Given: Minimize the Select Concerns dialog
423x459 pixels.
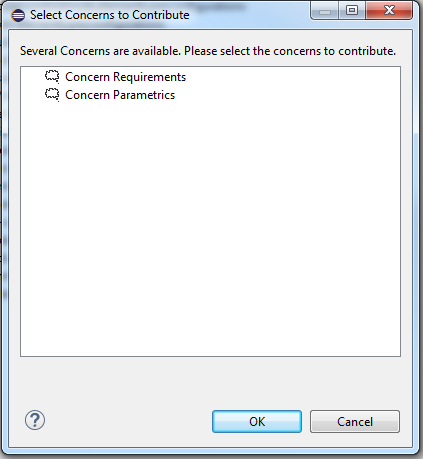Looking at the screenshot, I should (x=325, y=11).
